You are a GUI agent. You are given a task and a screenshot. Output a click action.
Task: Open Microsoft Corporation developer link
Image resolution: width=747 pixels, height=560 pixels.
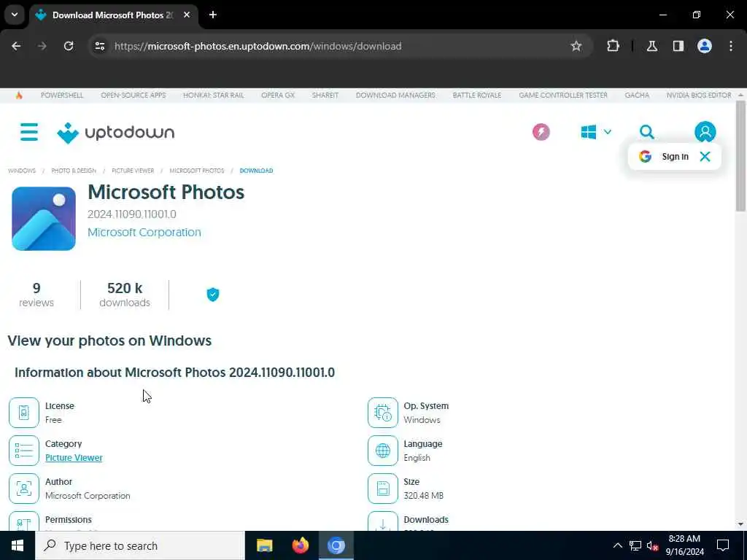pos(144,233)
